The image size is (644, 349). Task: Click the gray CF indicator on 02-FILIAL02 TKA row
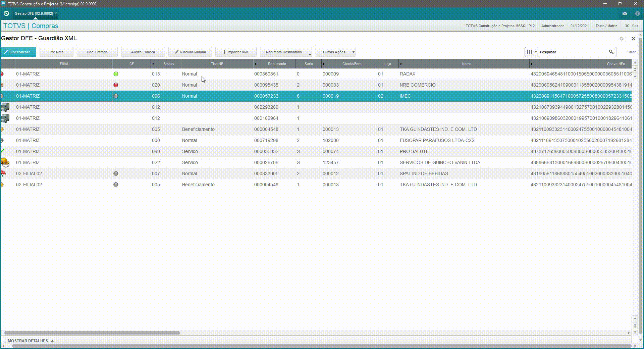tap(116, 185)
